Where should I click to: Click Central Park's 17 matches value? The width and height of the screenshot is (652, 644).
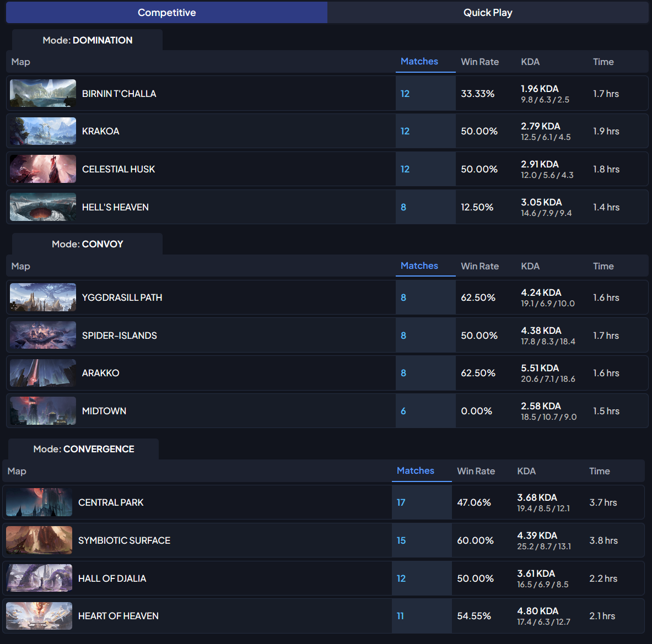pyautogui.click(x=401, y=502)
